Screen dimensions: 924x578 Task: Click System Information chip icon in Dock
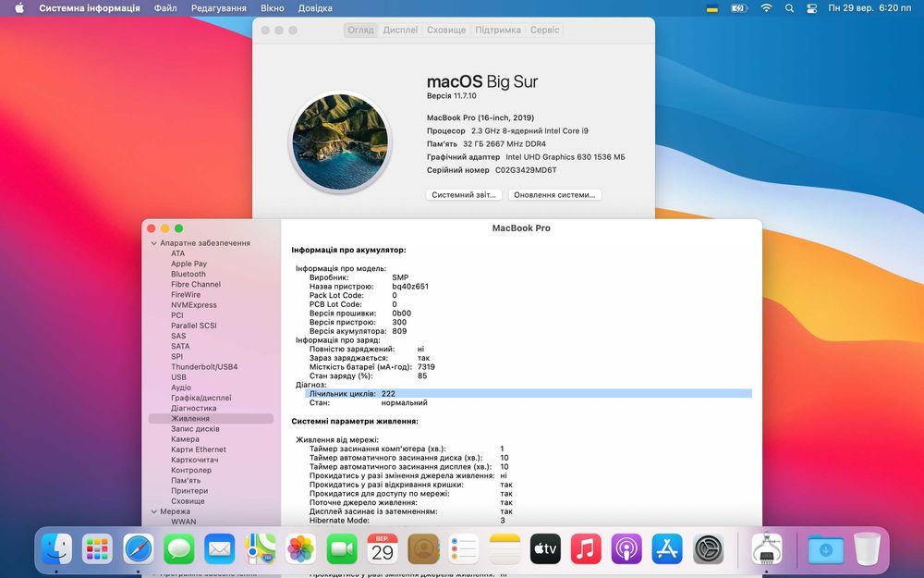(x=767, y=549)
